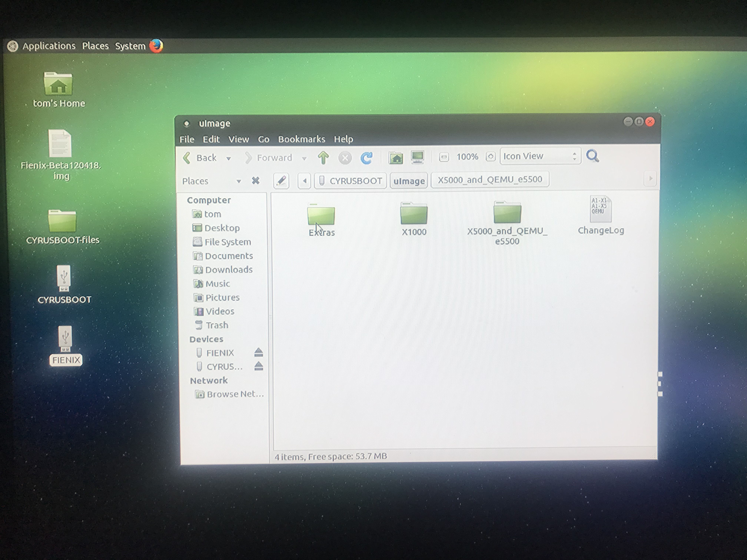
Task: Open the Icon View mode dropdown
Action: 540,156
